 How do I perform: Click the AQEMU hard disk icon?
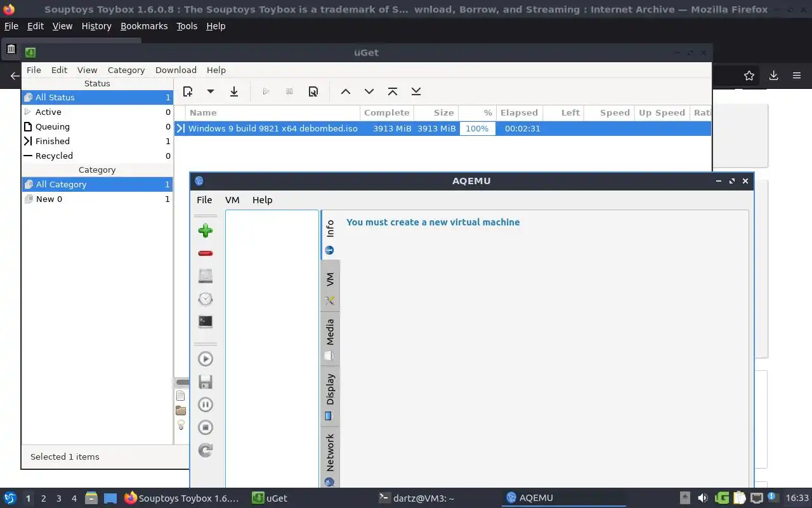pos(205,276)
